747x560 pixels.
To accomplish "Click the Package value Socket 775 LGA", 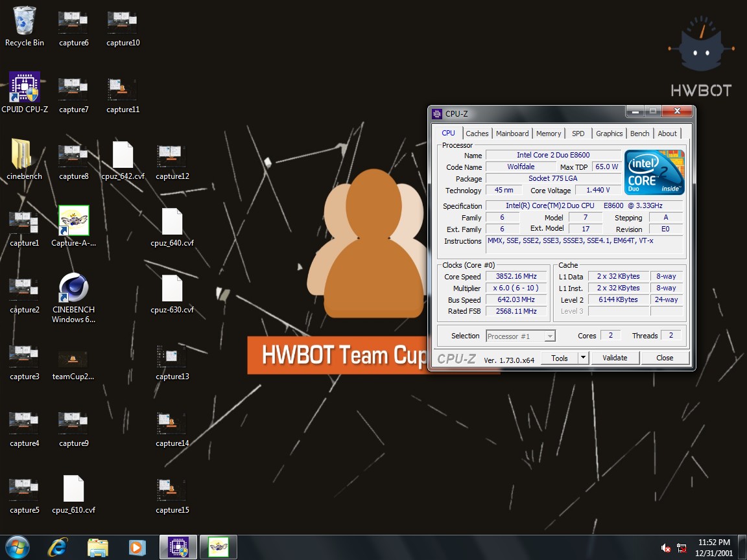I will pos(553,179).
